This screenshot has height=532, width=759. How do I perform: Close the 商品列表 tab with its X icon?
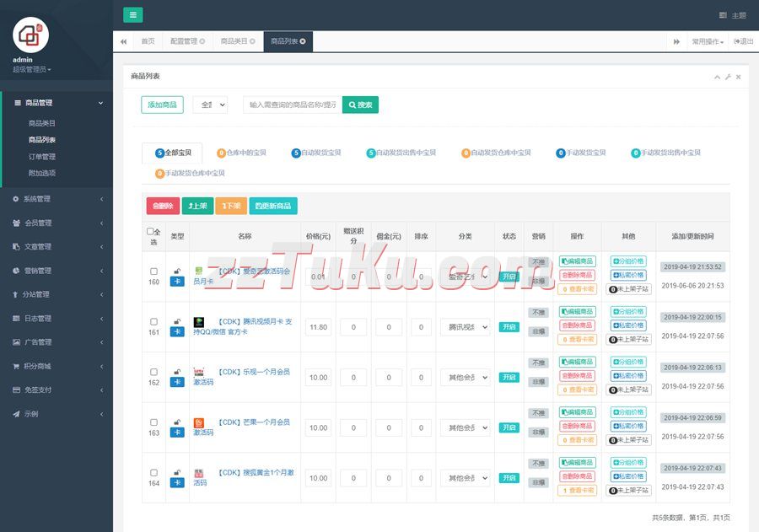(303, 41)
